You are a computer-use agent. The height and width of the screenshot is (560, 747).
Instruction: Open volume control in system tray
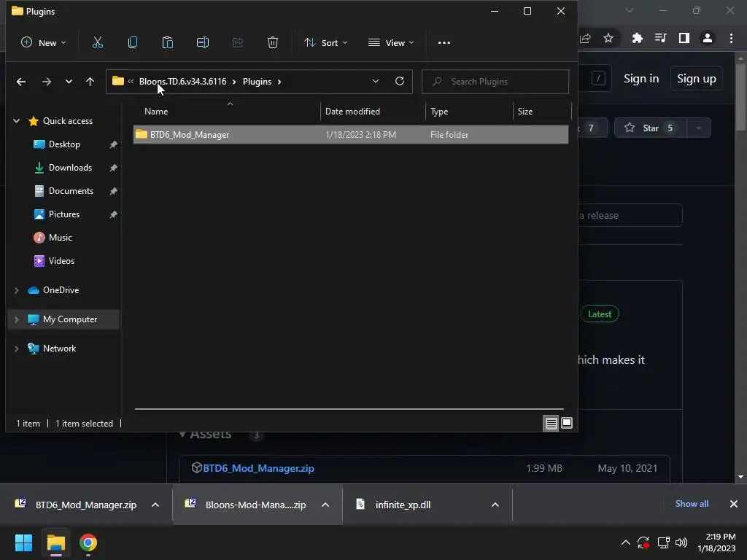pyautogui.click(x=681, y=542)
